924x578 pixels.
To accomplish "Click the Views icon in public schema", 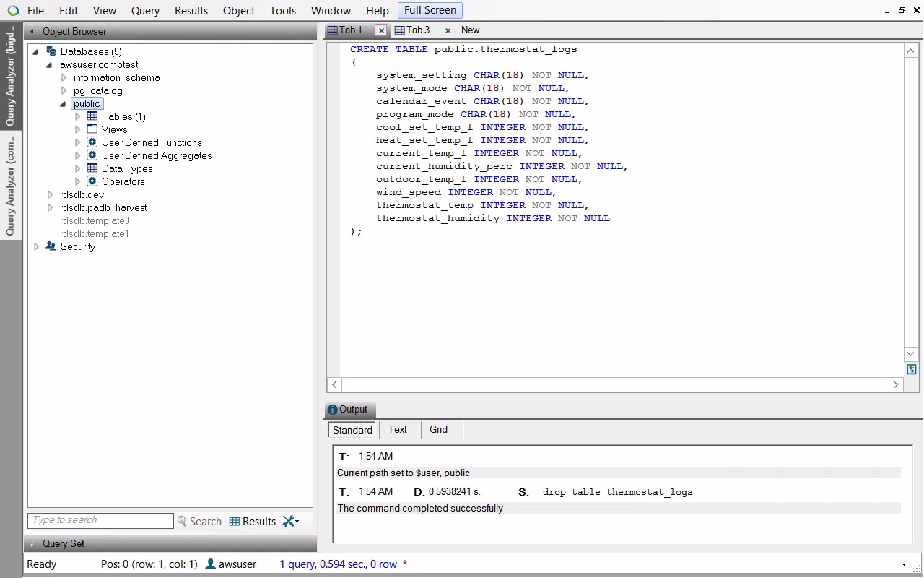I will (x=92, y=129).
